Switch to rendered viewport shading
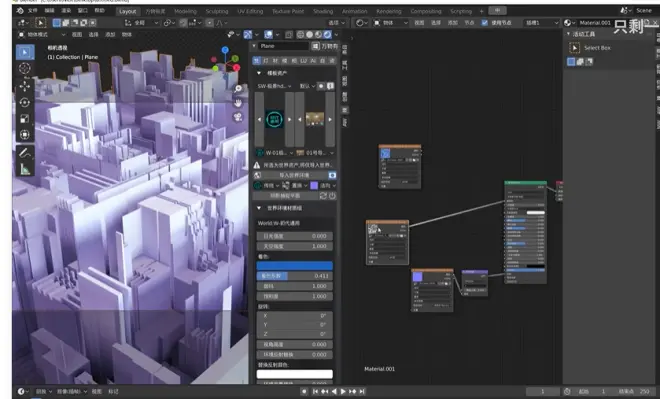The image size is (660, 399). tap(327, 35)
